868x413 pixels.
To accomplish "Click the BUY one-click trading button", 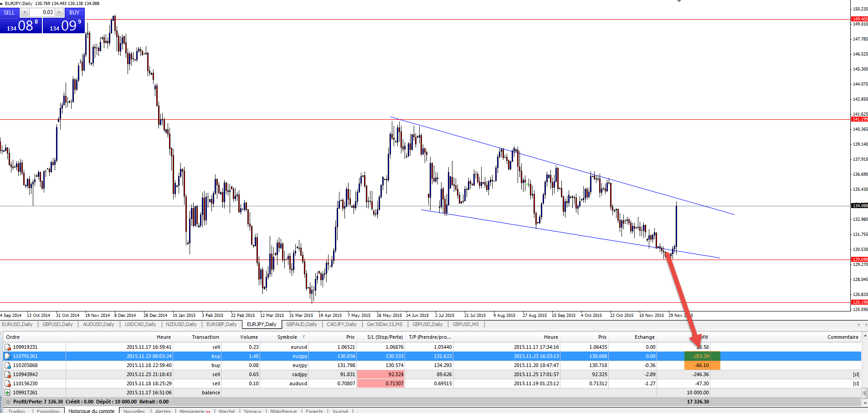I will click(74, 12).
